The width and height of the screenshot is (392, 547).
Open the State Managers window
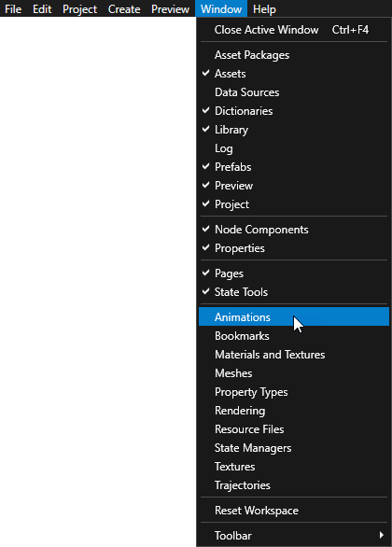tap(294, 447)
